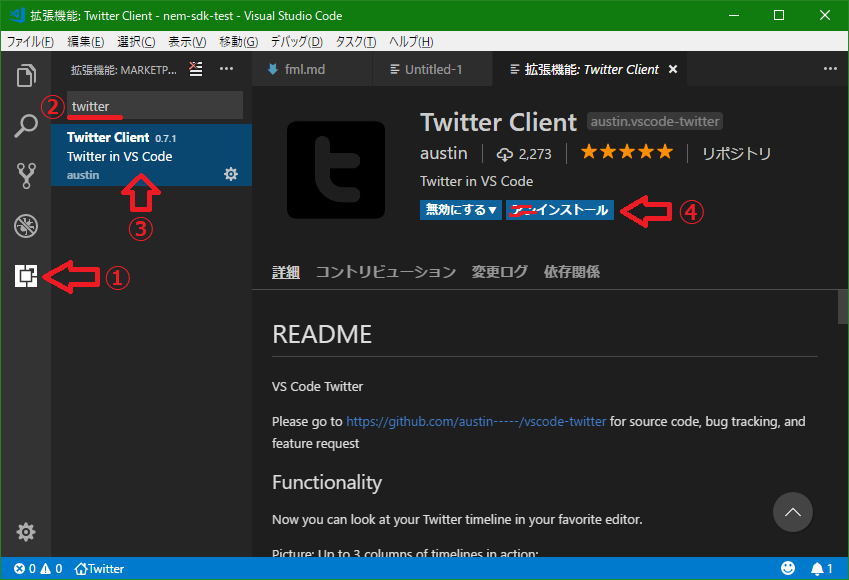Open the 編集(E) menu
The image size is (849, 580).
coord(85,42)
